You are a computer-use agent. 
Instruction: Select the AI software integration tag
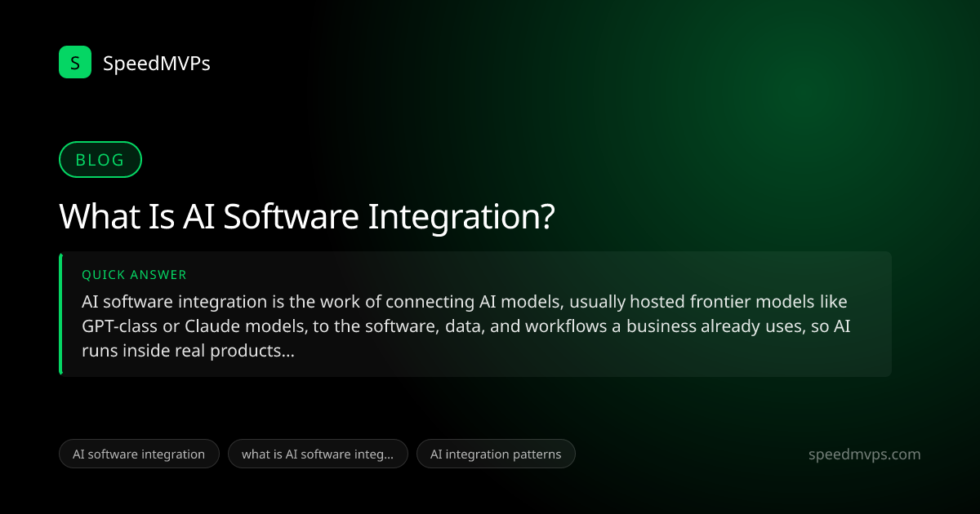coord(139,454)
